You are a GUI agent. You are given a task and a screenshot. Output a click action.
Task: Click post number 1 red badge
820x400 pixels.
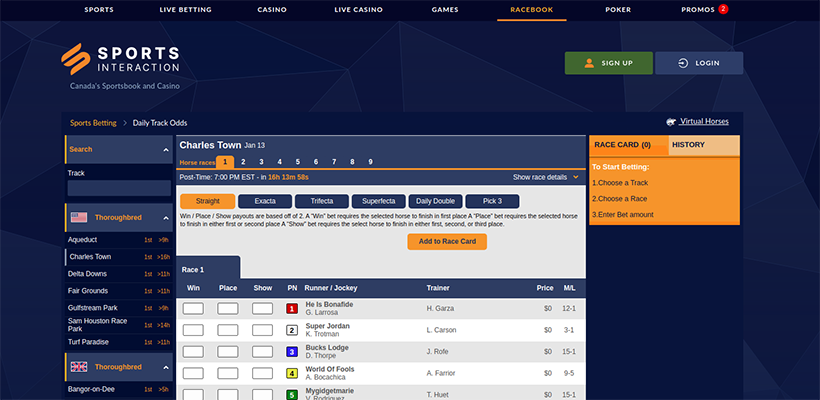(292, 308)
